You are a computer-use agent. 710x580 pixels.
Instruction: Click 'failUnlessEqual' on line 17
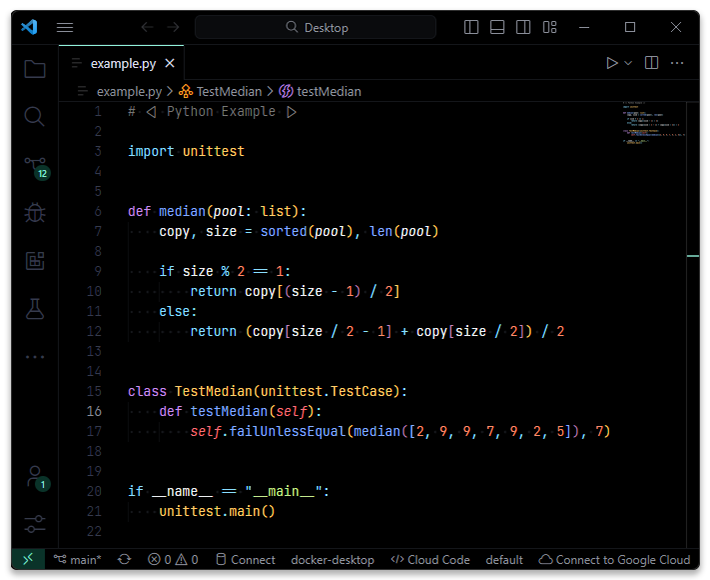click(x=288, y=431)
